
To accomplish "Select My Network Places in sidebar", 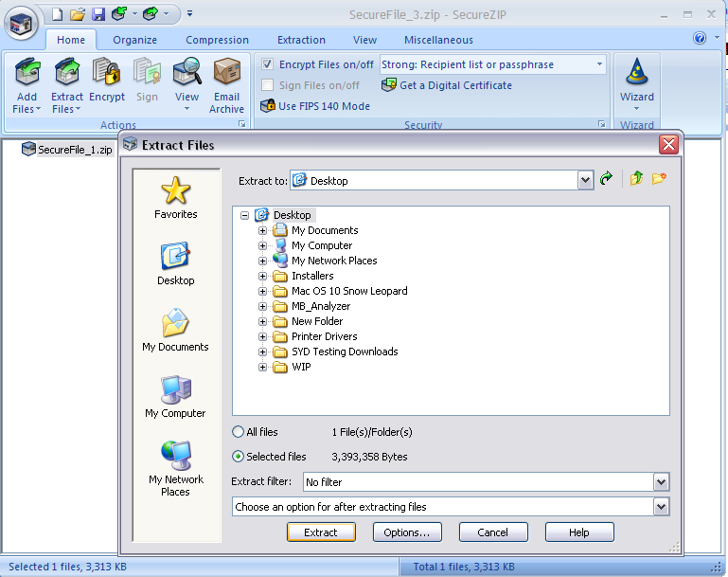I will 175,469.
